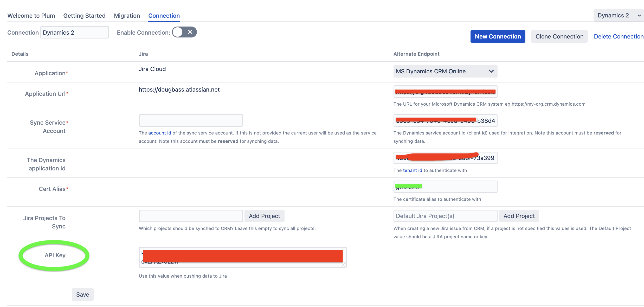Viewport: 644px width, 307px height.
Task: Open the account id help link
Action: [160, 133]
